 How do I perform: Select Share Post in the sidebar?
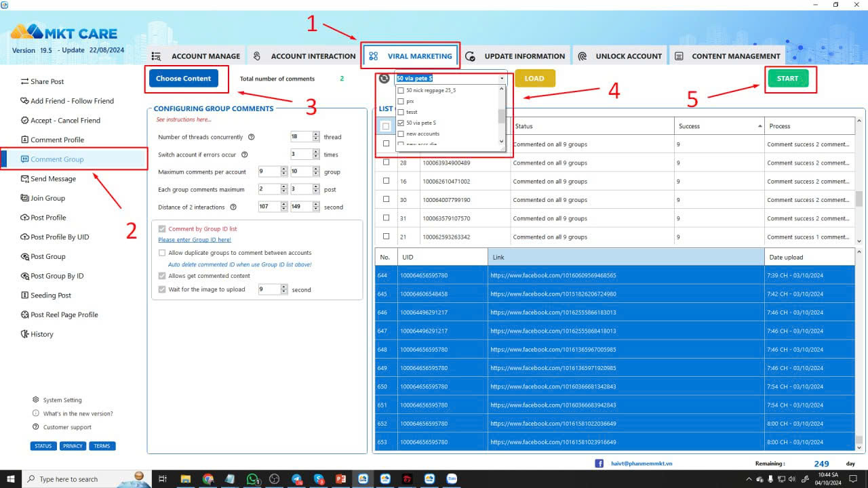point(46,81)
